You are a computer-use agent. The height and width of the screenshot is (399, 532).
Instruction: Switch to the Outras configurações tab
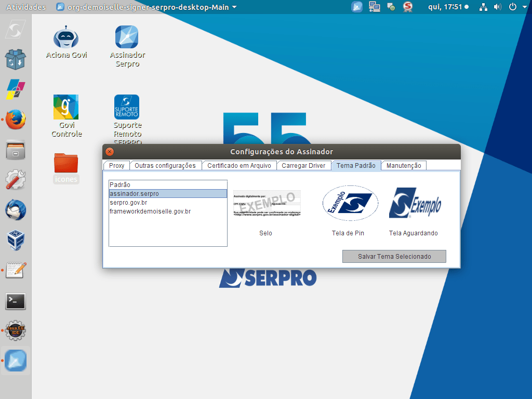click(x=165, y=166)
